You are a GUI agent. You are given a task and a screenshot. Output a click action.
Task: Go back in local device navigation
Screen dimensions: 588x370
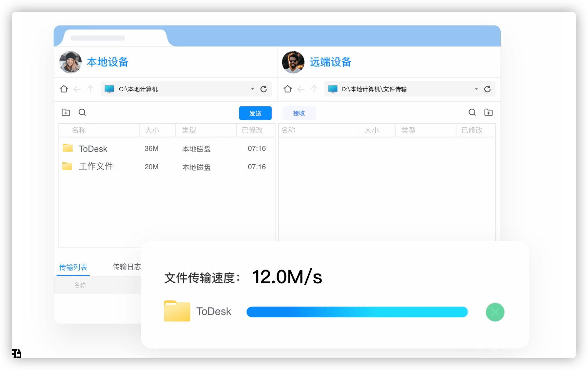tap(77, 89)
